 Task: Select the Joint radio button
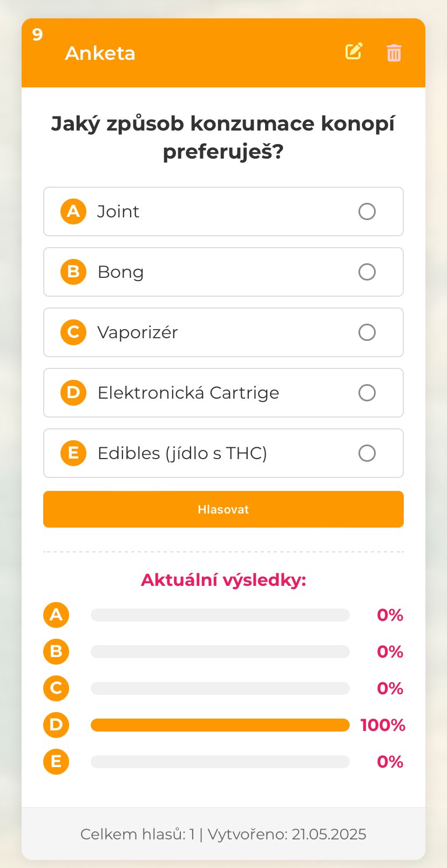367,211
